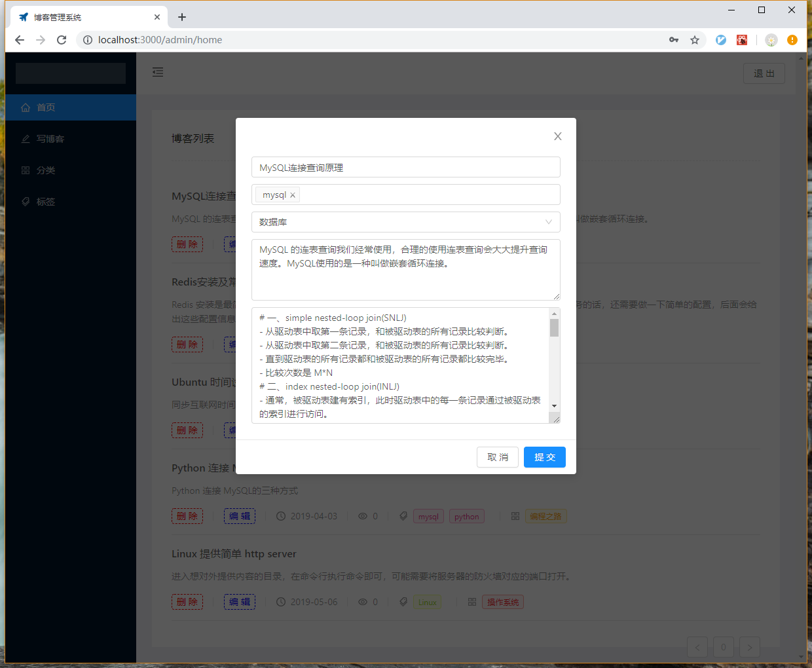
Task: Remove the mysql tag chip
Action: click(293, 195)
